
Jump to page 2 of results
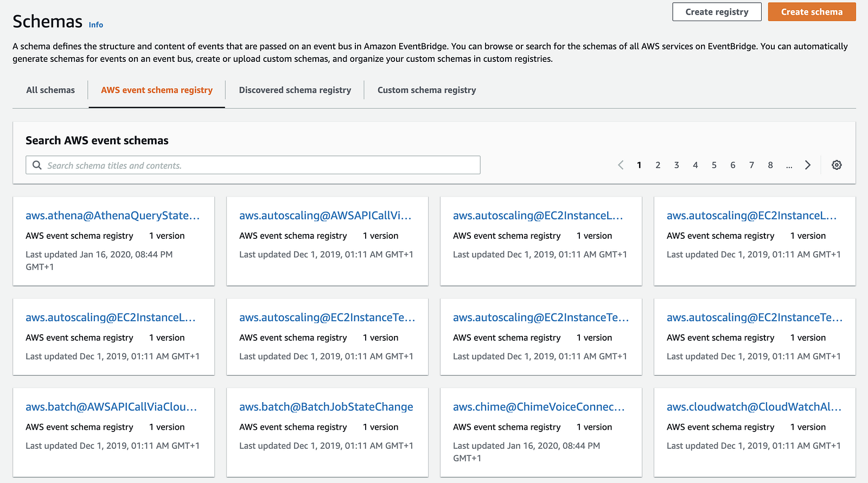(x=658, y=165)
